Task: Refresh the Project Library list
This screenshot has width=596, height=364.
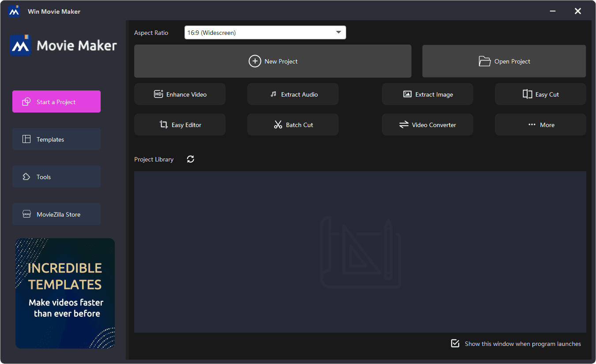Action: (x=191, y=159)
